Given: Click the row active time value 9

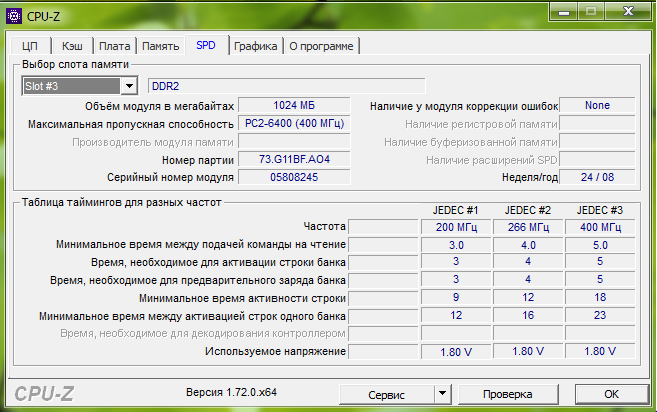Looking at the screenshot, I should [456, 298].
